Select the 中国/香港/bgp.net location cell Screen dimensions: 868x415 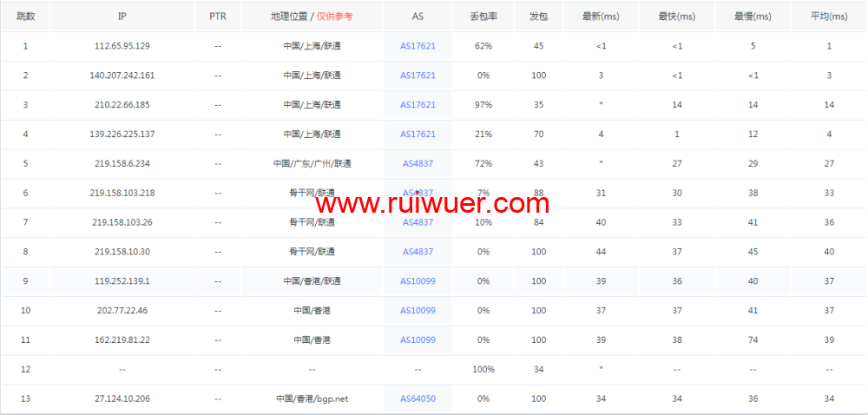(x=312, y=399)
